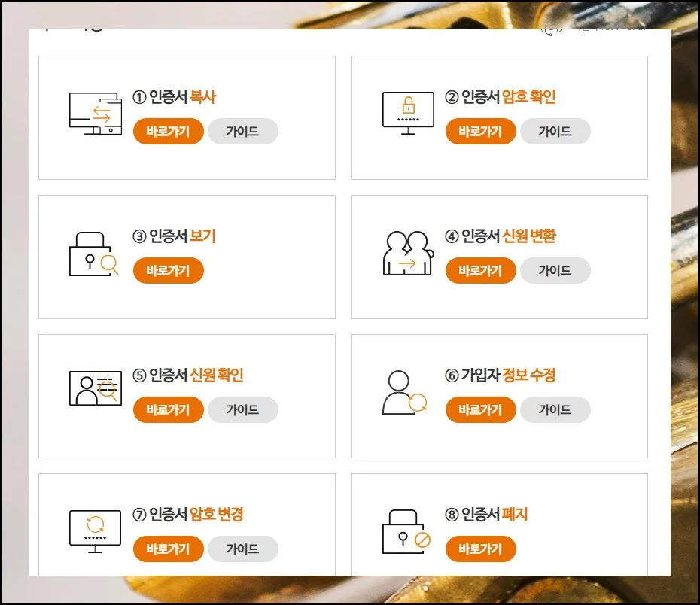The height and width of the screenshot is (605, 700).
Task: Click the certificate view magnifier lock icon
Action: click(95, 253)
